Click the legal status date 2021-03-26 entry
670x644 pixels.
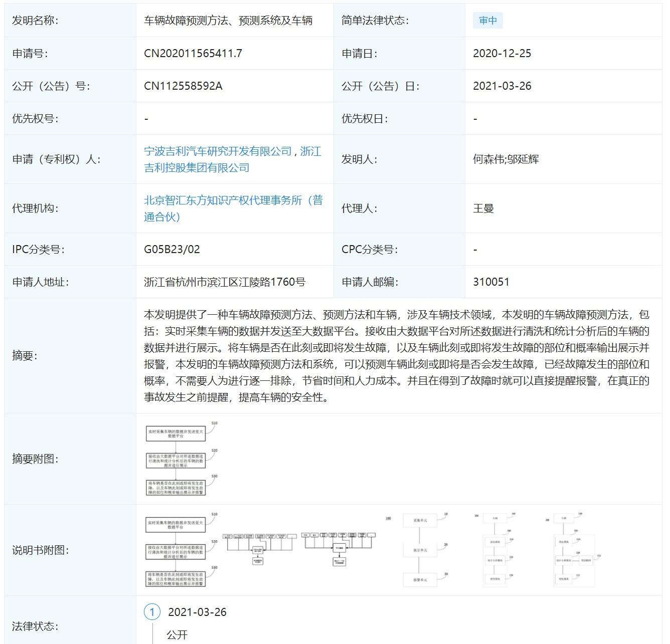tap(197, 612)
